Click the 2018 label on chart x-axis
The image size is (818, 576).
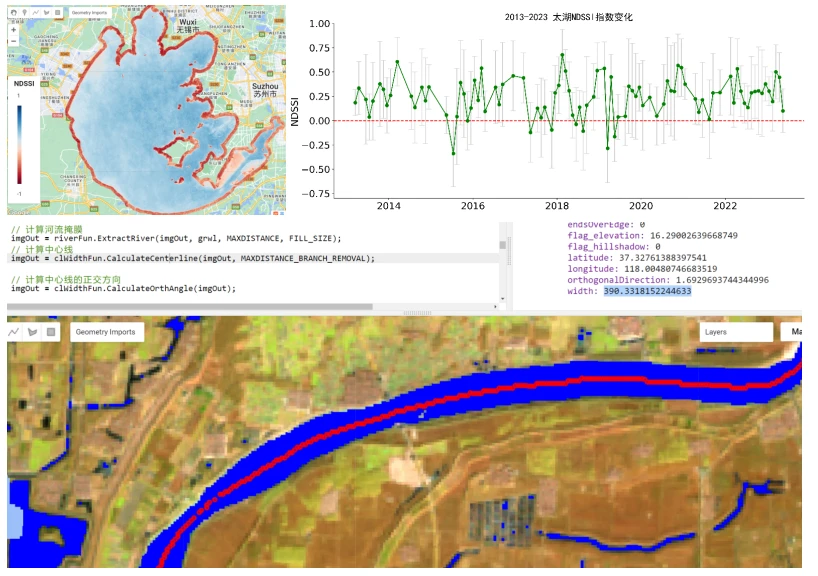pyautogui.click(x=557, y=206)
